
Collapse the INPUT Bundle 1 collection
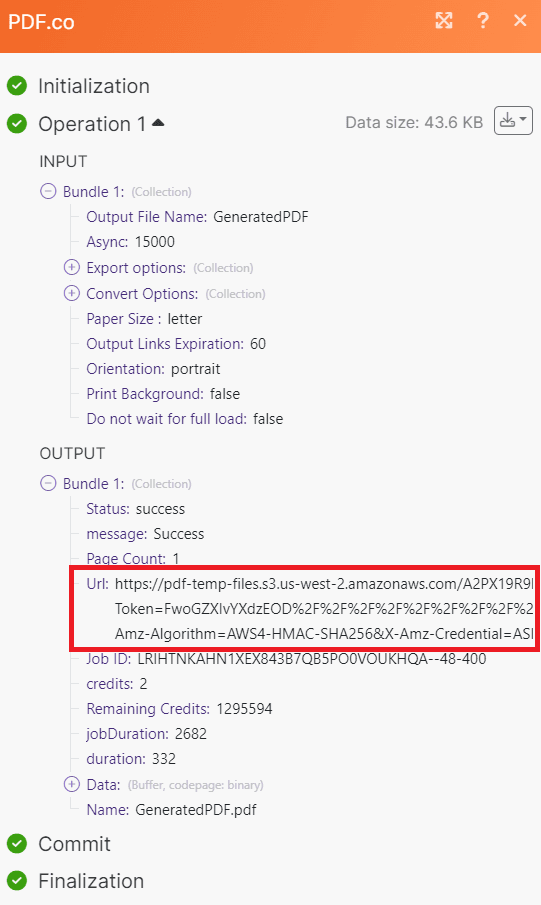pyautogui.click(x=48, y=191)
